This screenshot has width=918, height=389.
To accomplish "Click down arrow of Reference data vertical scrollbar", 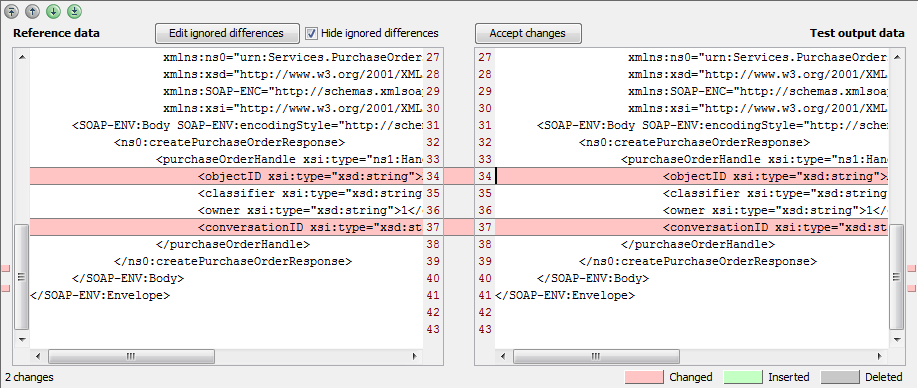I will point(22,339).
